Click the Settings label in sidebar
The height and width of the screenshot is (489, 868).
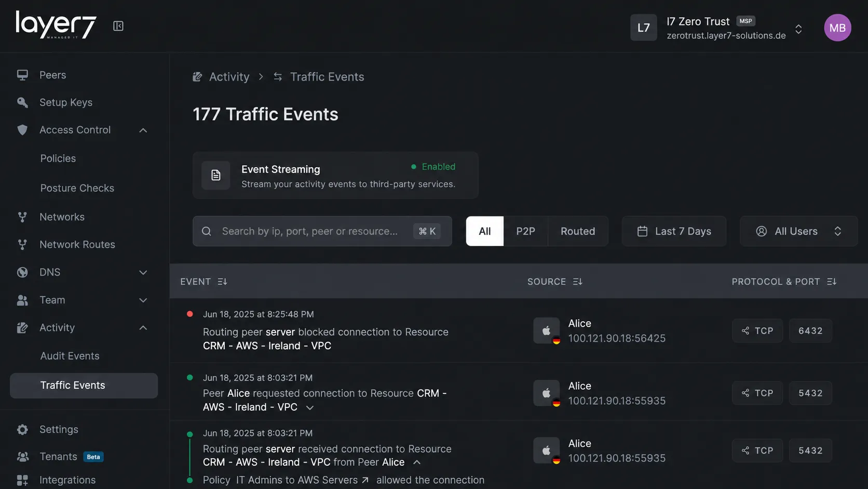point(59,429)
